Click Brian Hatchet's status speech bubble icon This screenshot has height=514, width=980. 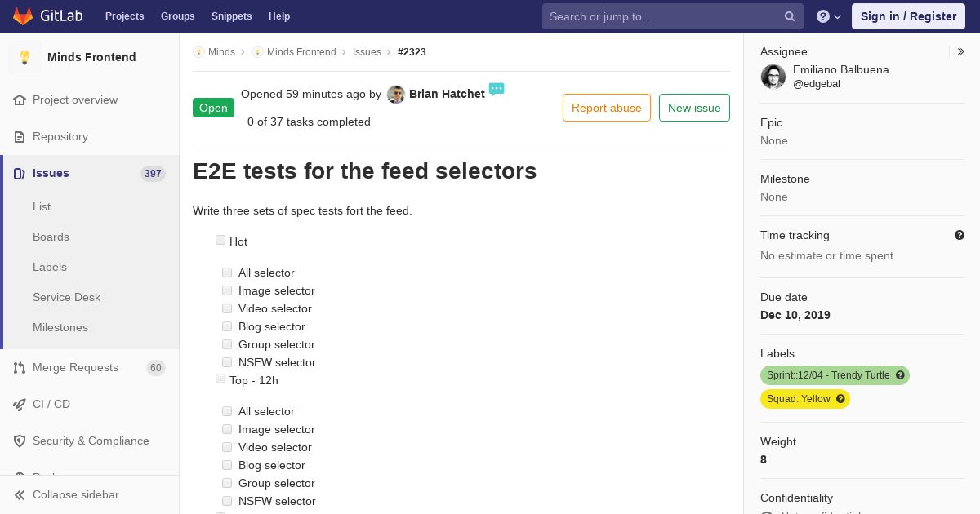(497, 89)
